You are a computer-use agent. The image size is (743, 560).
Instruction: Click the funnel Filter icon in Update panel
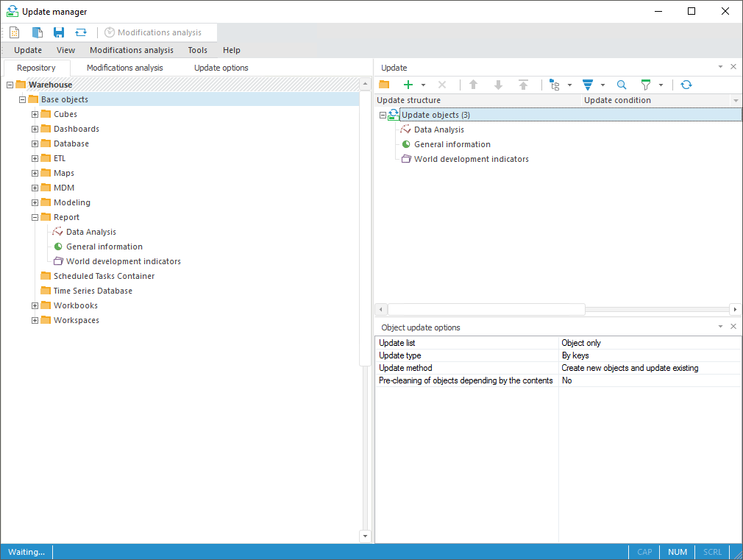[x=646, y=85]
